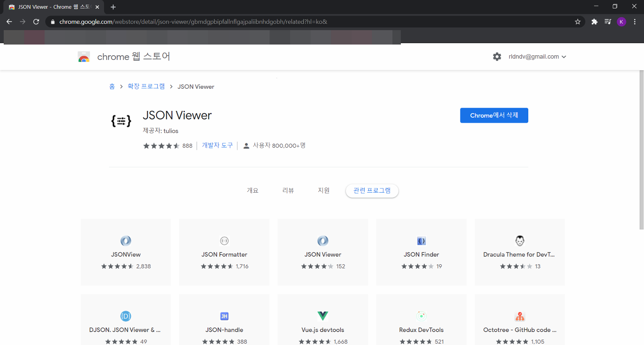
Task: Open the 개발자 도구 category link
Action: click(217, 145)
